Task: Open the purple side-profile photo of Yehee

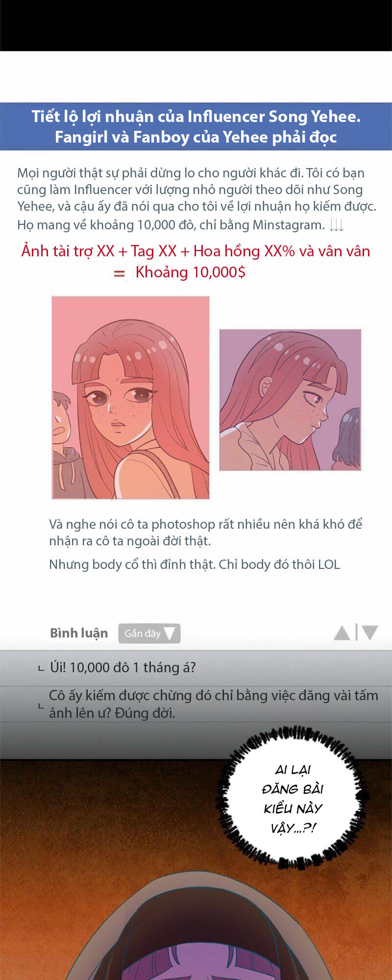Action: (x=290, y=399)
